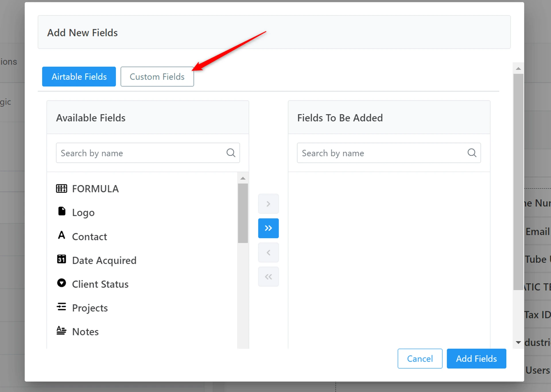Click the Projects linked-record icon
Image resolution: width=551 pixels, height=392 pixels.
coord(61,307)
